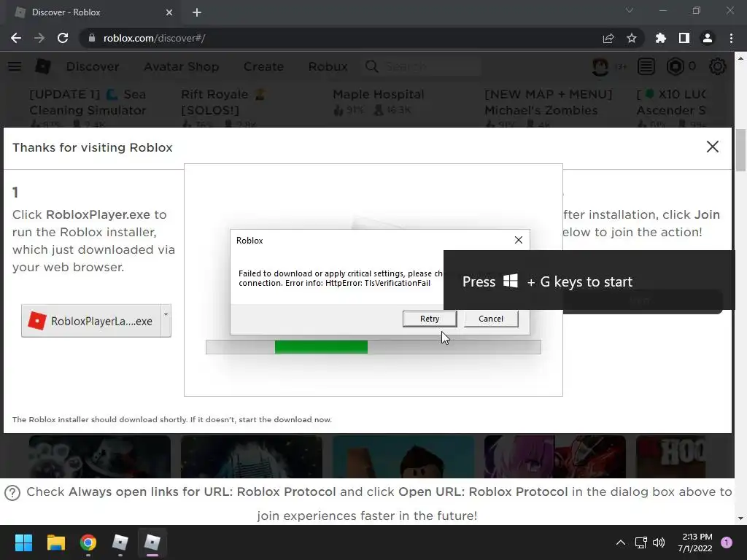Screen dimensions: 747x560
Task: Open Michael's Zombies game title
Action: coord(548,102)
